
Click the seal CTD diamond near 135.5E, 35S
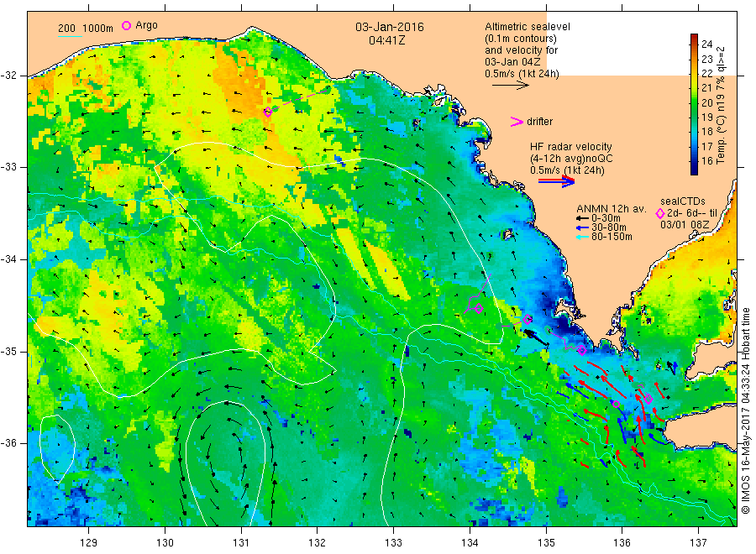(x=582, y=350)
